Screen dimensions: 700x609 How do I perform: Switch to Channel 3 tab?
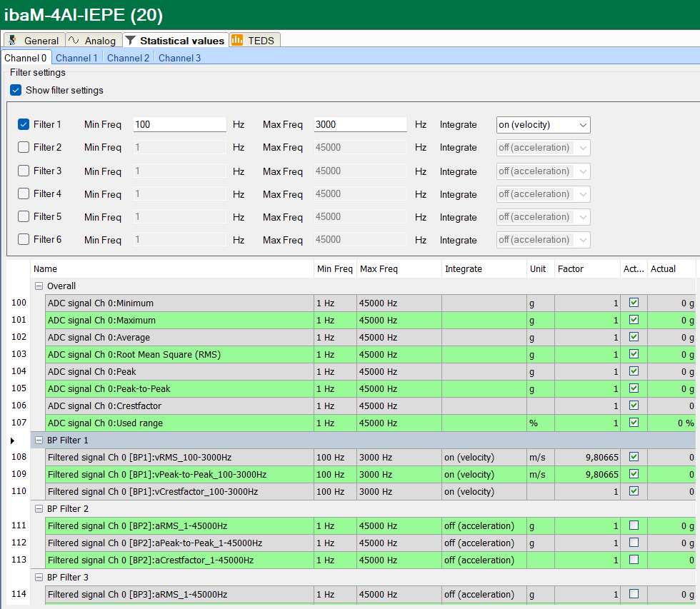coord(179,58)
